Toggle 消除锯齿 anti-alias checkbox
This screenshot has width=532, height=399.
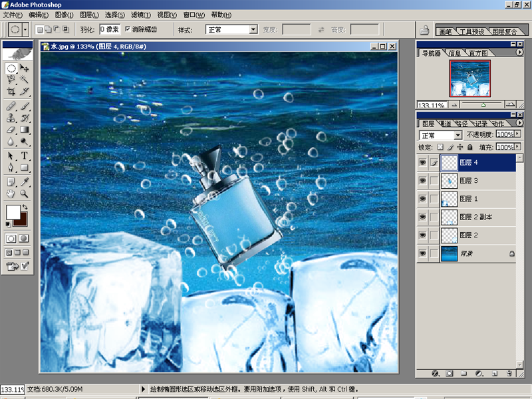click(128, 29)
